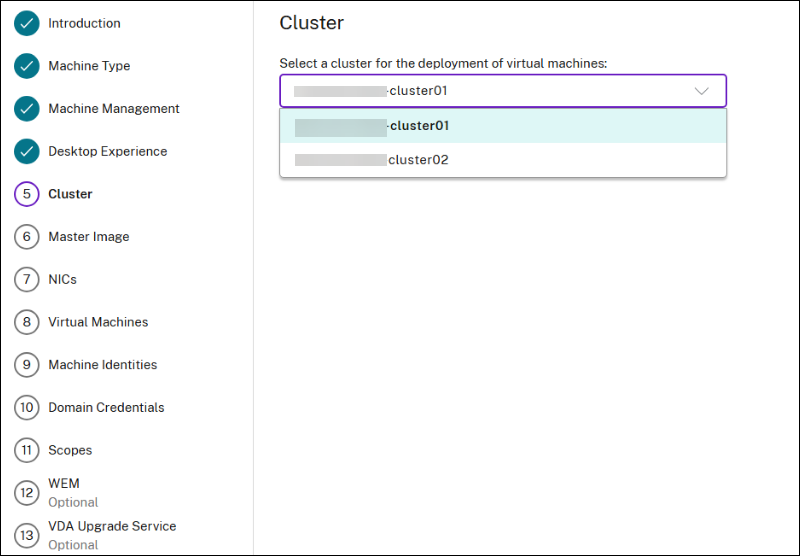Click the step 7 NICs circle icon
The image size is (800, 556).
[27, 280]
